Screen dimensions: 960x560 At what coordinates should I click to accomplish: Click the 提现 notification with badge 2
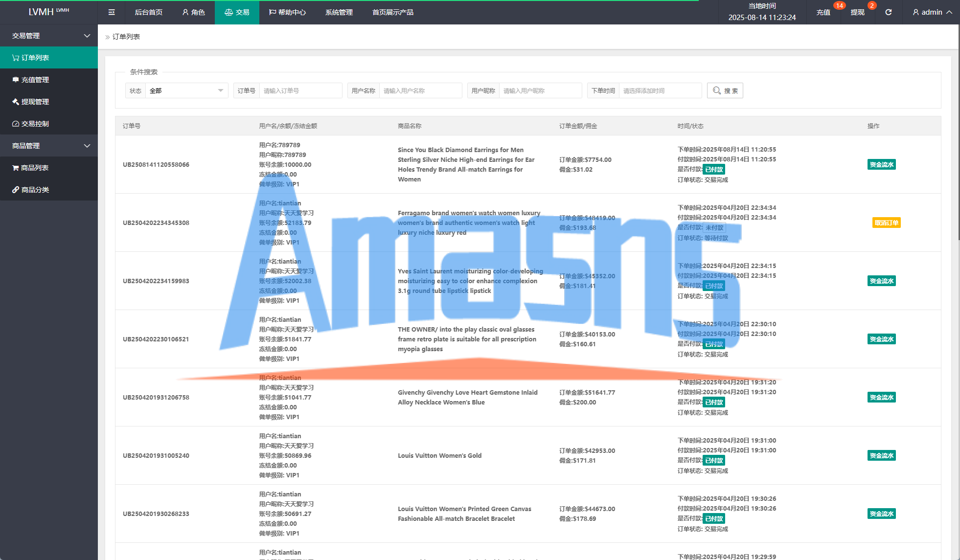[x=858, y=12]
